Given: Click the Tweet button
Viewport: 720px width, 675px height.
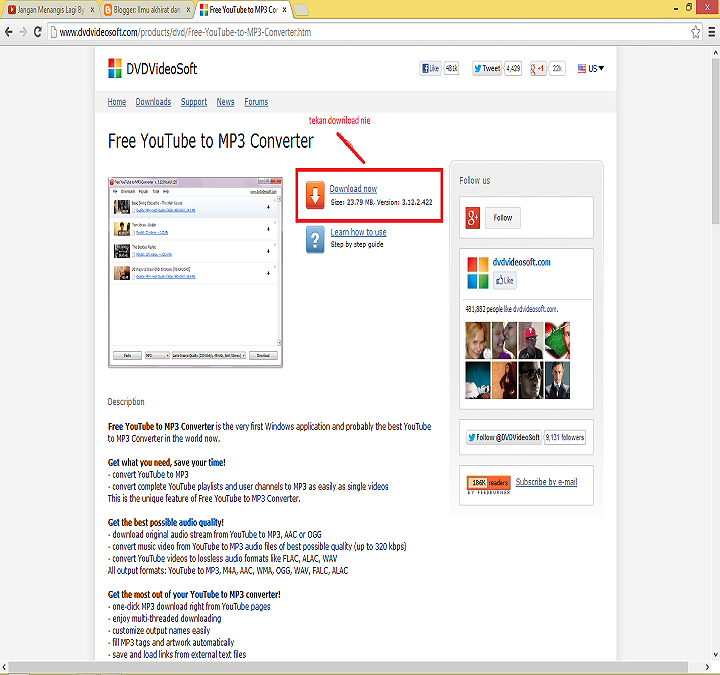Looking at the screenshot, I should [487, 68].
